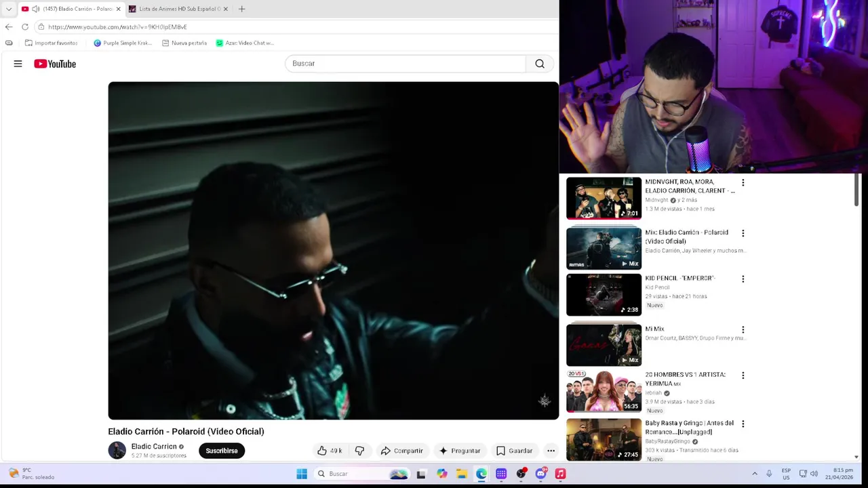Save video with Guardar button
The width and height of the screenshot is (868, 488).
514,451
